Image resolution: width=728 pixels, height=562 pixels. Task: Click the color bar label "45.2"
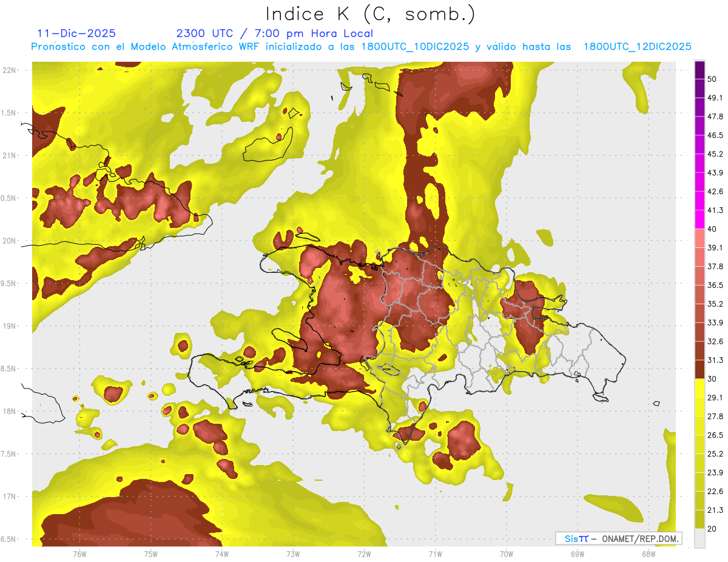tap(715, 154)
